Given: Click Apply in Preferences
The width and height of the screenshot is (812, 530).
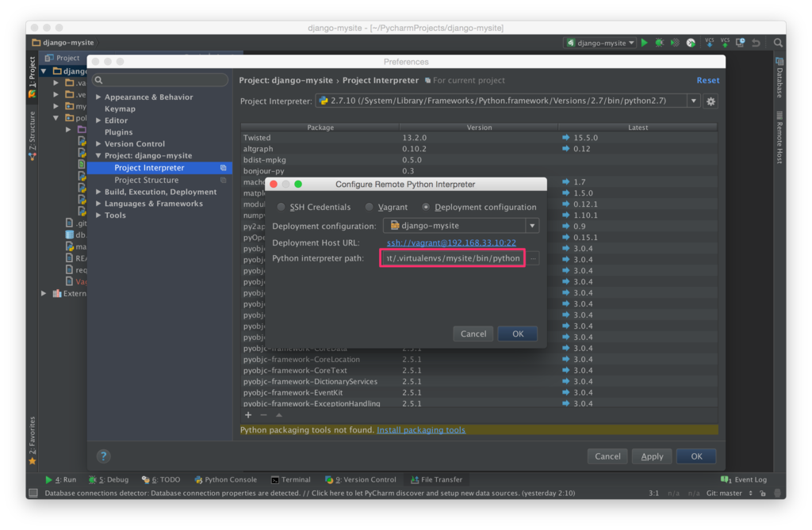Looking at the screenshot, I should (652, 456).
